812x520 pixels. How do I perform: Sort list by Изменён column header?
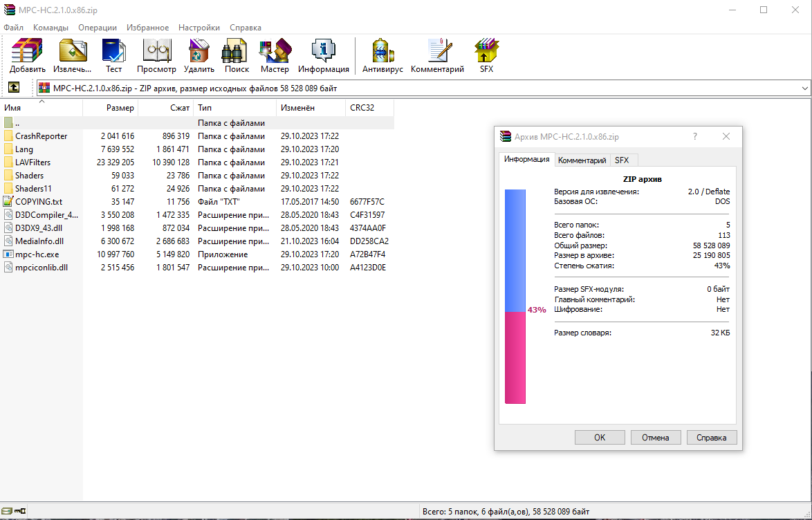[311, 108]
